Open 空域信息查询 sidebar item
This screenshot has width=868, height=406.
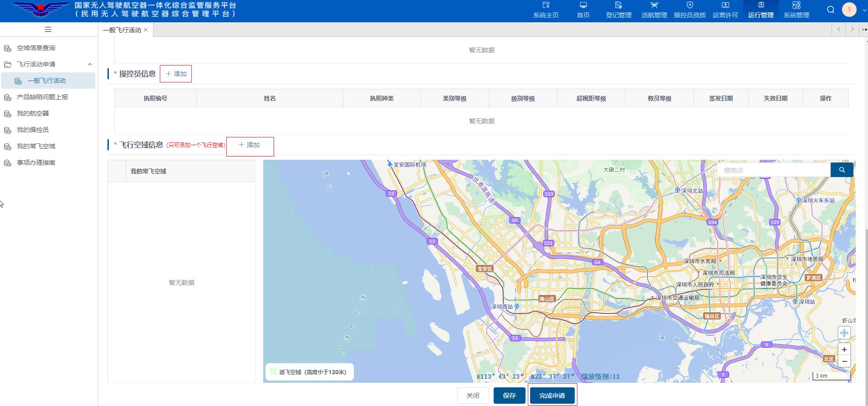pos(36,48)
